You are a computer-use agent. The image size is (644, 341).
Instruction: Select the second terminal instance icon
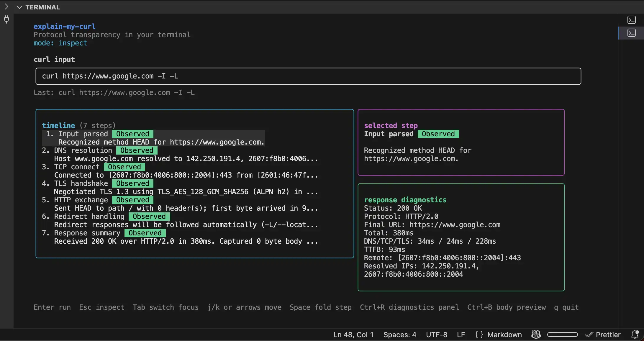[x=631, y=33]
